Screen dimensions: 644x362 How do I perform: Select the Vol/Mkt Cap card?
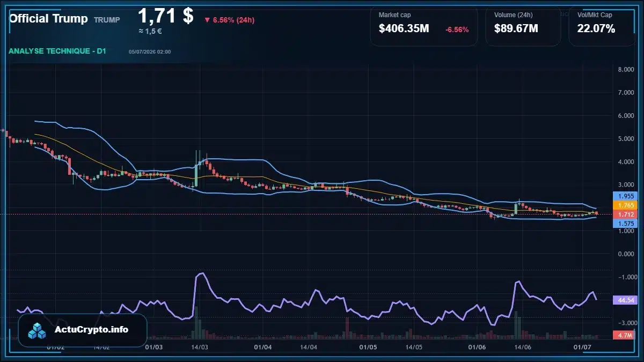click(602, 26)
